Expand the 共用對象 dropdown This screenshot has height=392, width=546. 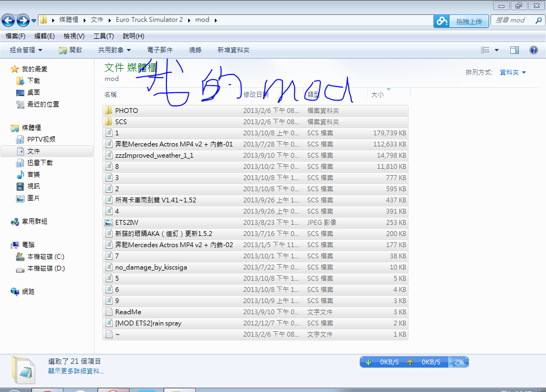[114, 50]
